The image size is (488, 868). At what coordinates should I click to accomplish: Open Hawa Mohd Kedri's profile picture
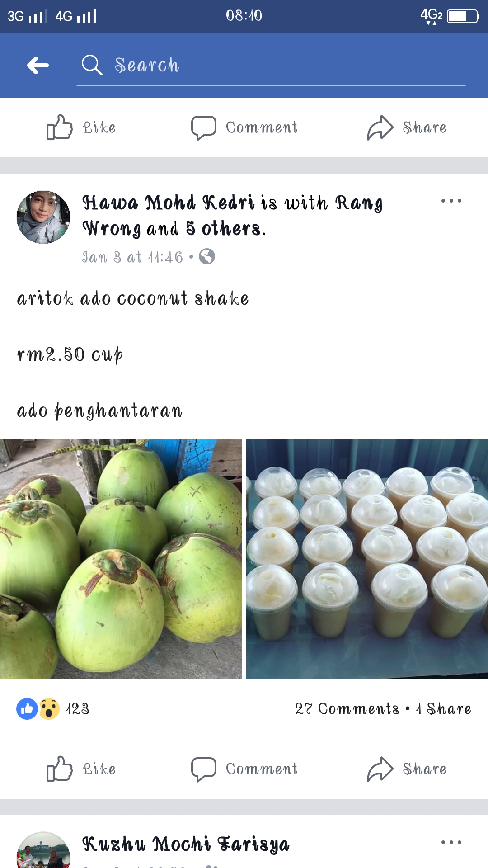pos(43,217)
